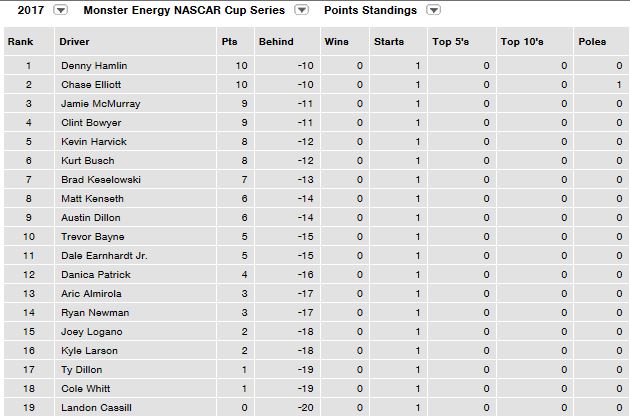This screenshot has height=417, width=630.
Task: Click the Starts column header
Action: point(388,43)
